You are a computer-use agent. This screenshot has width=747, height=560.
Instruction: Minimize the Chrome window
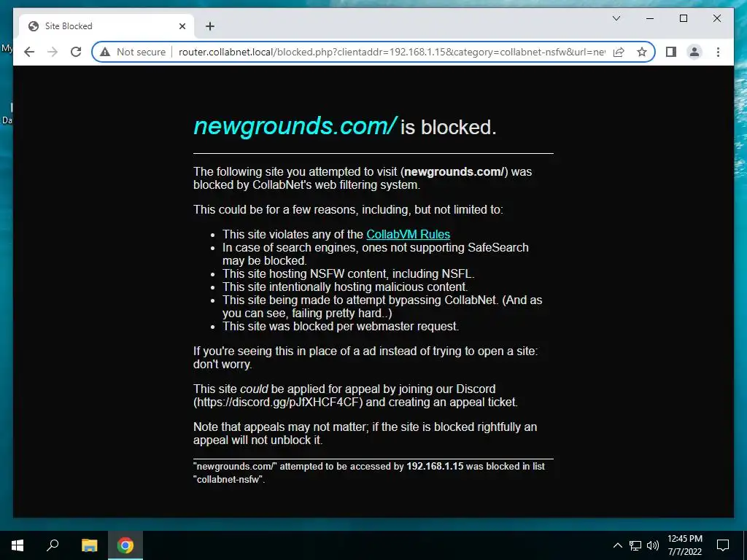click(650, 18)
